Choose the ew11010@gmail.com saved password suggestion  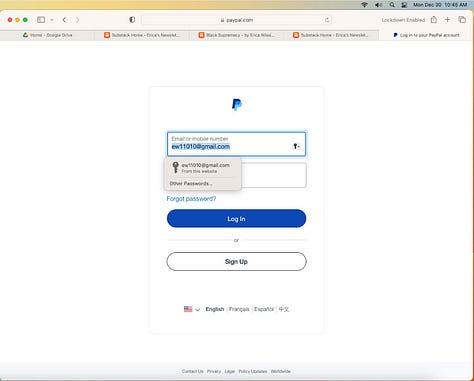point(202,168)
